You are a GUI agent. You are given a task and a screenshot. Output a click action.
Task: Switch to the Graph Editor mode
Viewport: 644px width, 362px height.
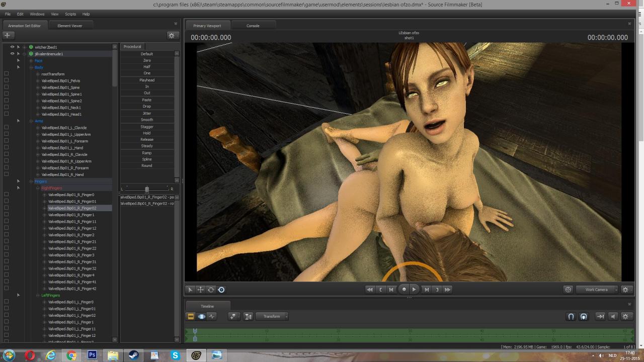pos(212,316)
